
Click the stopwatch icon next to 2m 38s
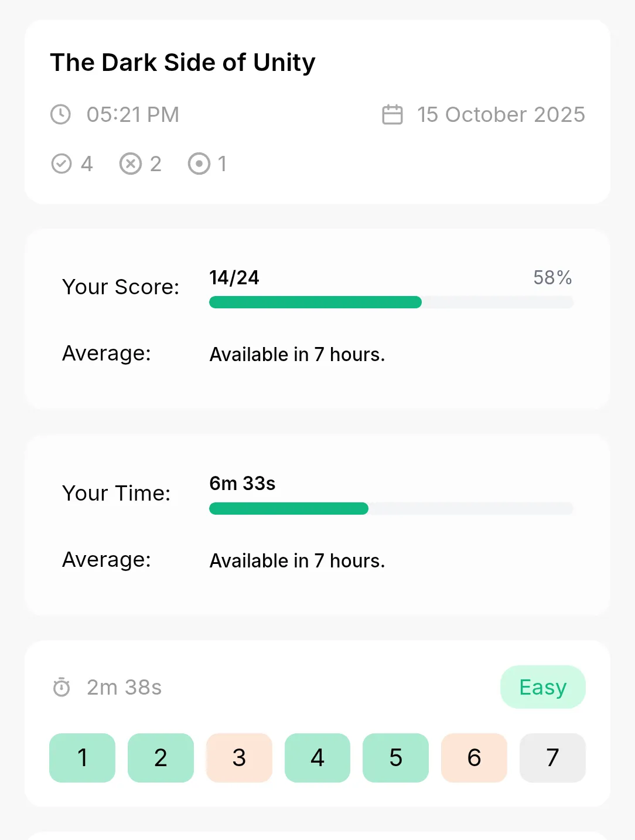pyautogui.click(x=62, y=687)
